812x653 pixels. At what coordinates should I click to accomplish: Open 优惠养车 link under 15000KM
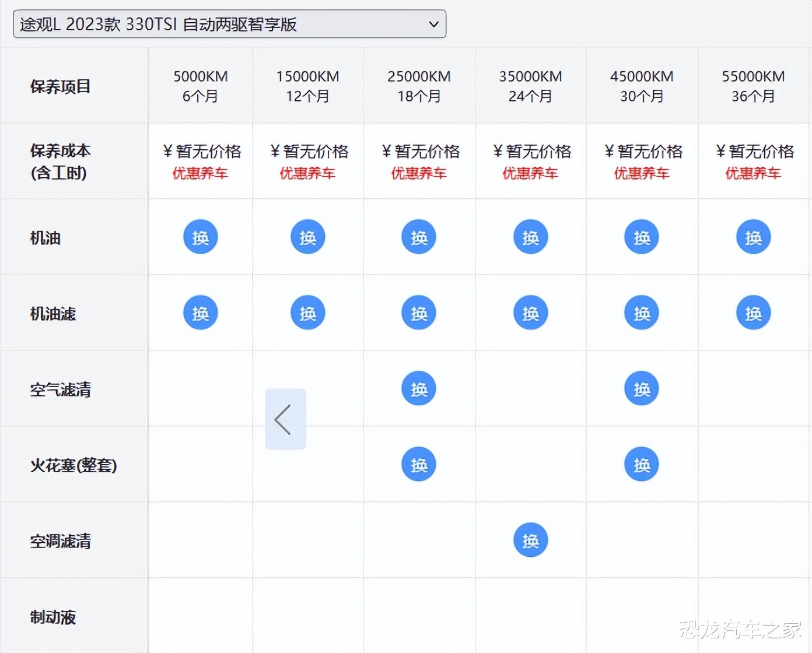307,173
